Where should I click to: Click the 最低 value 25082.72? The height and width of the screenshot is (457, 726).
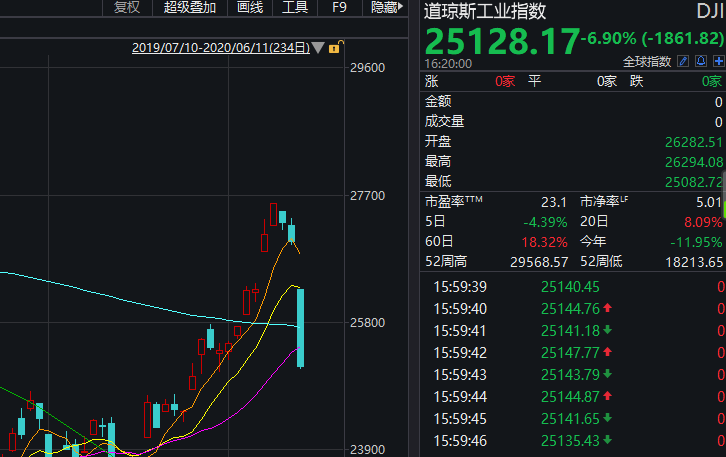coord(694,182)
